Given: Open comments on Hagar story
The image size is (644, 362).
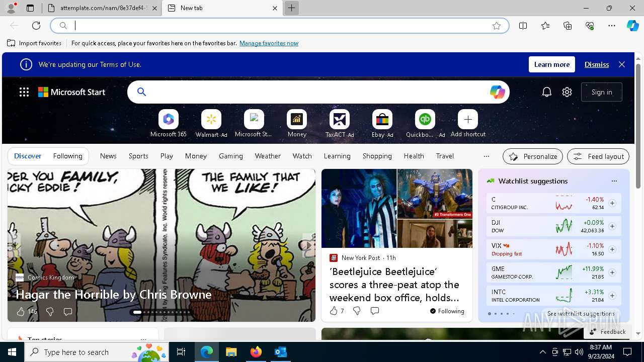Looking at the screenshot, I should 68,312.
